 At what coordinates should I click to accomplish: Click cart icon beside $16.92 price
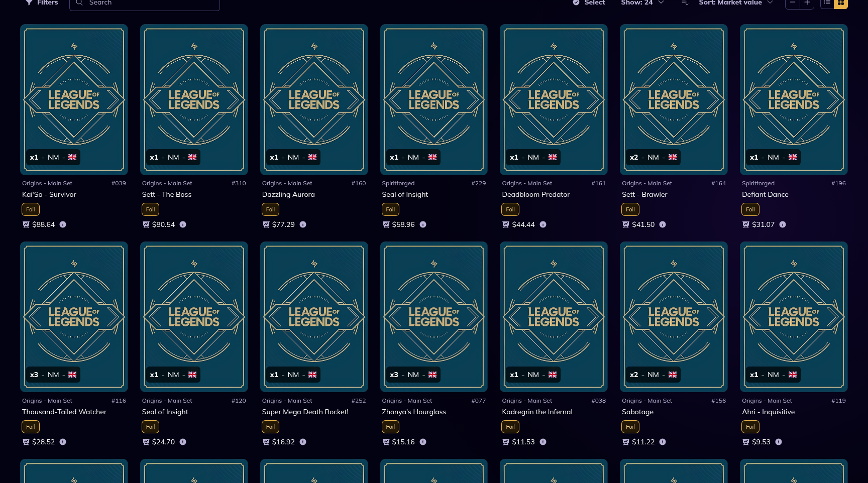(266, 442)
